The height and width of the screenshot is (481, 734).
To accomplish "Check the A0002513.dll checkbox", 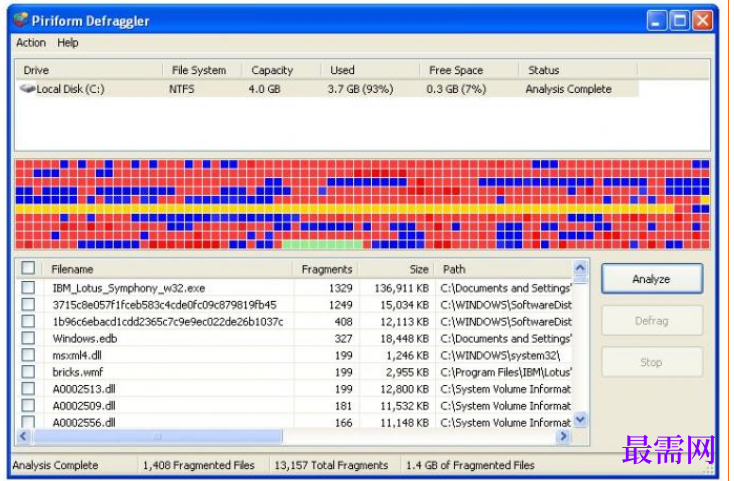I will point(28,388).
